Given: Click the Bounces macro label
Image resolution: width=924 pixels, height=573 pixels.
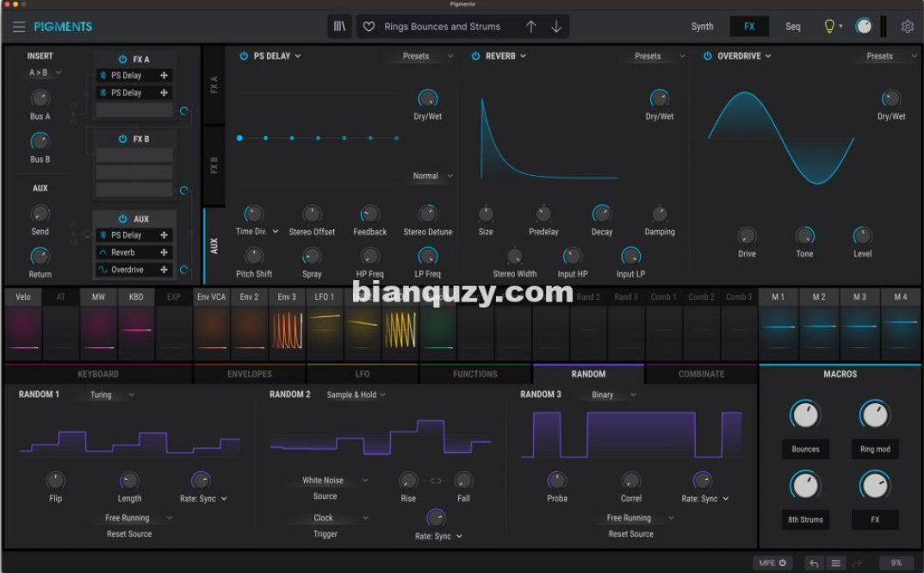Looking at the screenshot, I should pos(805,449).
